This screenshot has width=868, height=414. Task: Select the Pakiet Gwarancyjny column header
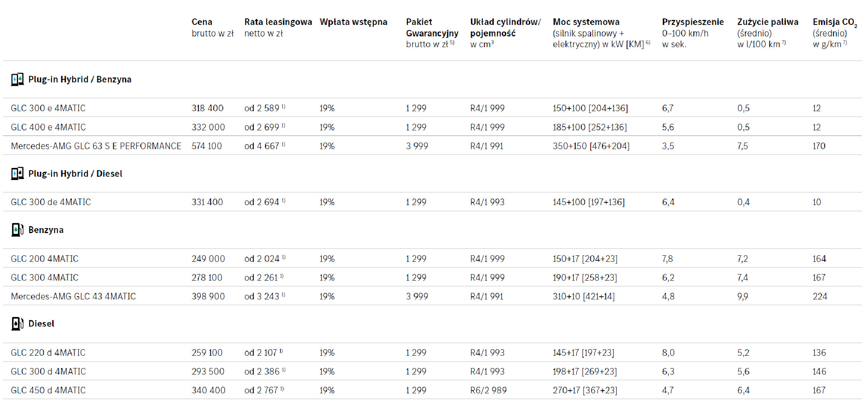[432, 28]
